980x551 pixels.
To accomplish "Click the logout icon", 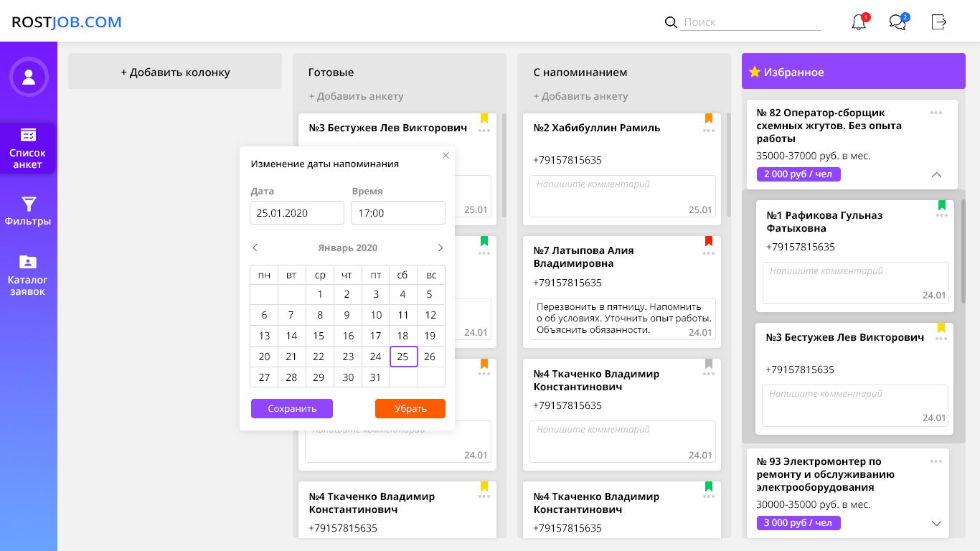I will tap(939, 22).
